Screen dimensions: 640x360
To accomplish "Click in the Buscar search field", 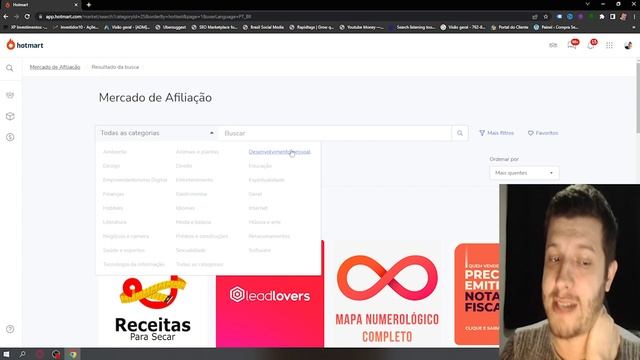I will tap(335, 133).
